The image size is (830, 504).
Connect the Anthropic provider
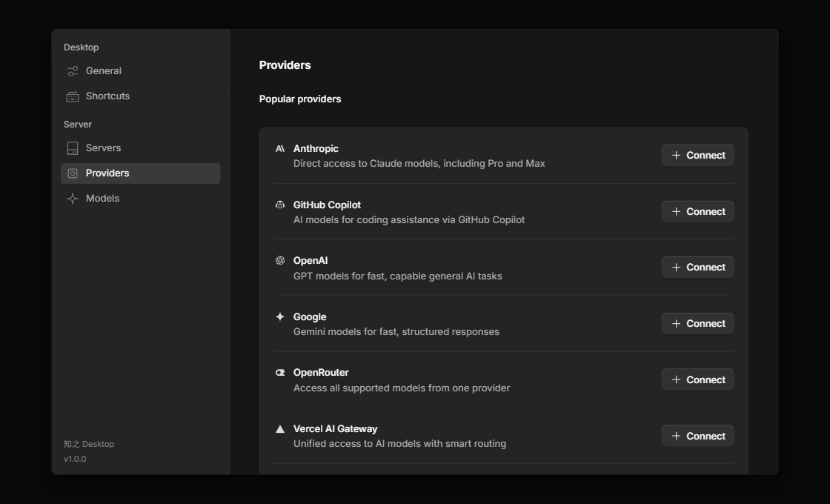coord(697,155)
